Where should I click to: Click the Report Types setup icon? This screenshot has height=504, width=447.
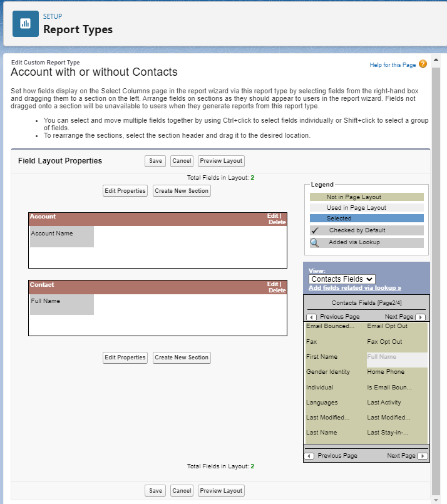[x=26, y=24]
